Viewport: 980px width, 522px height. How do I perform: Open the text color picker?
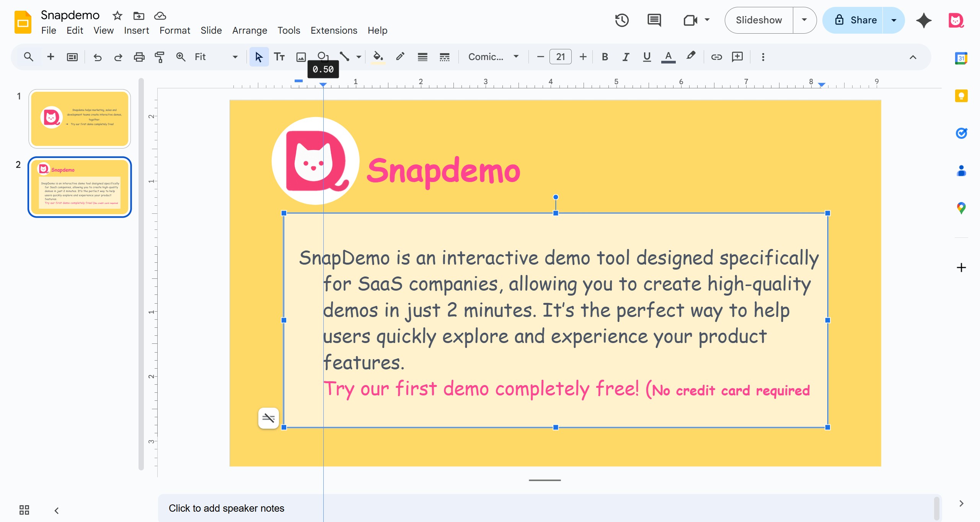click(x=668, y=57)
